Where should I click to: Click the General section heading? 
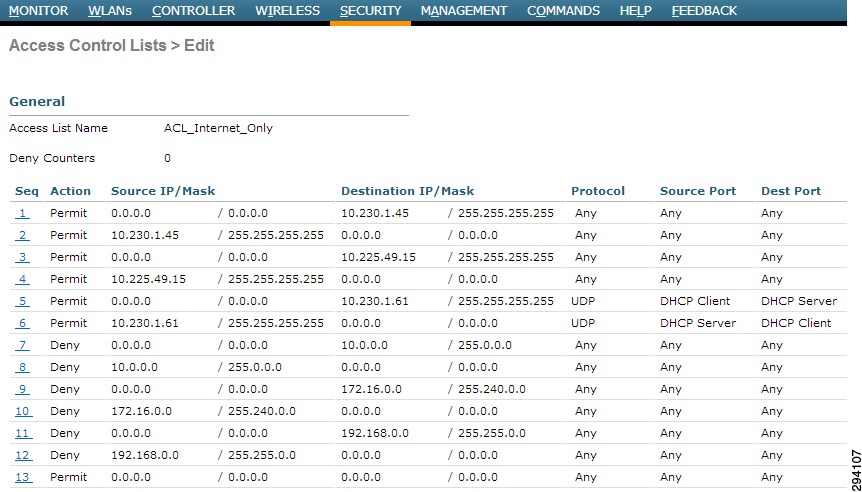click(37, 101)
